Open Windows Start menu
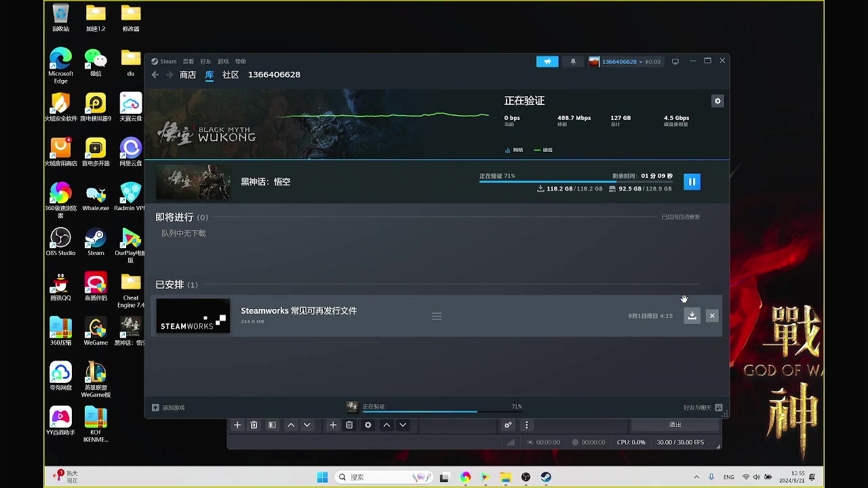The width and height of the screenshot is (868, 488). point(323,477)
